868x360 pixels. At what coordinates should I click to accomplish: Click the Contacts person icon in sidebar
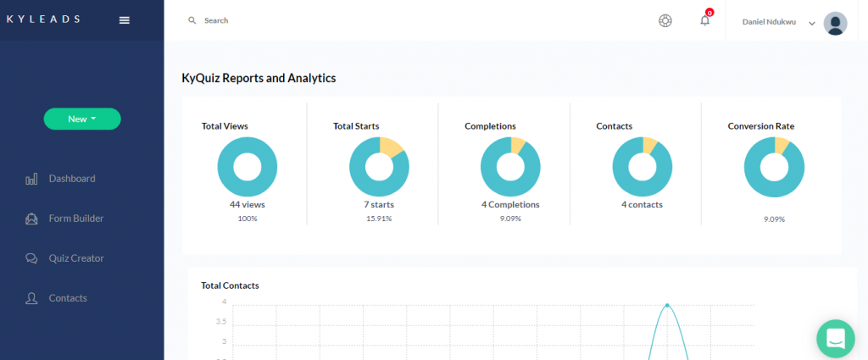(32, 298)
